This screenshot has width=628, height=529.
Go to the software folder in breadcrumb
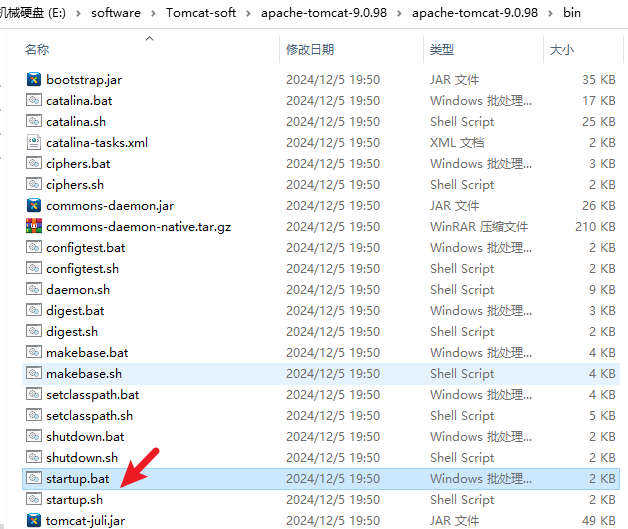pos(116,13)
